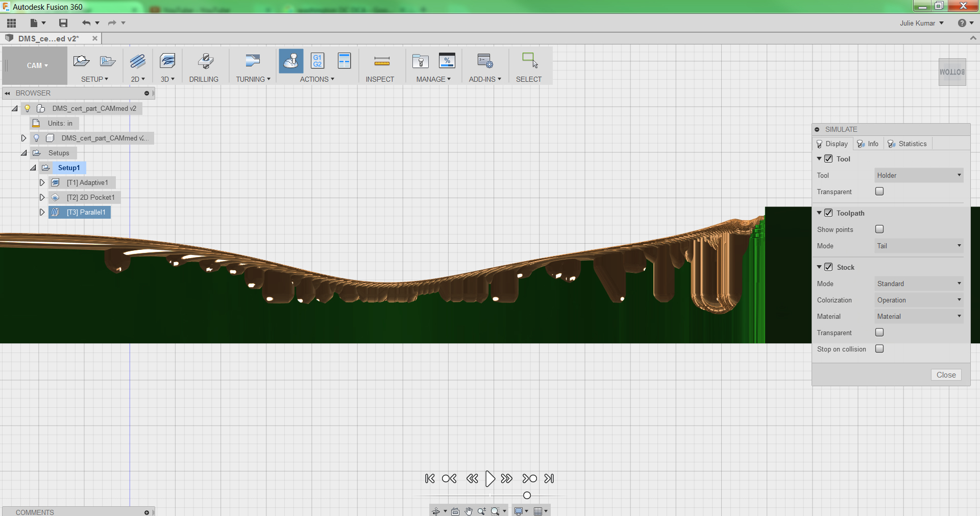The image size is (980, 516).
Task: Switch to the Statistics tab
Action: (908, 144)
